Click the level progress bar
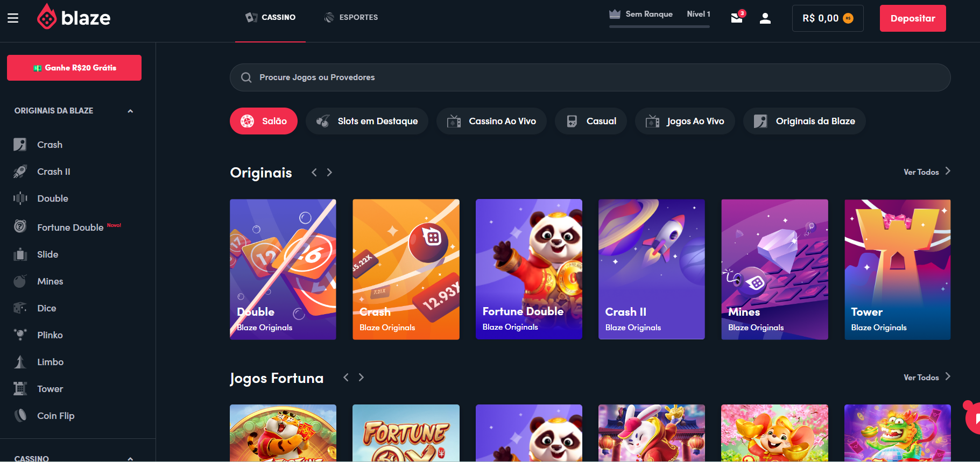Image resolution: width=980 pixels, height=462 pixels. click(659, 26)
